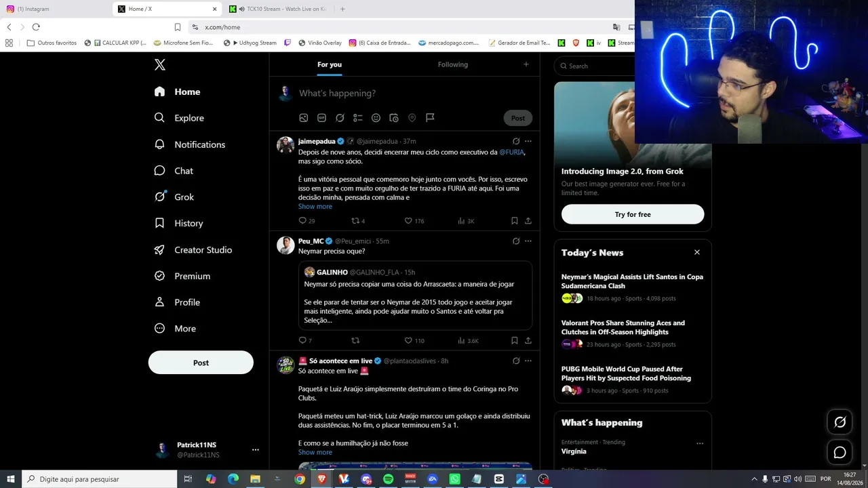This screenshot has height=488, width=868.
Task: Dismiss the Today's News panel
Action: pyautogui.click(x=696, y=253)
